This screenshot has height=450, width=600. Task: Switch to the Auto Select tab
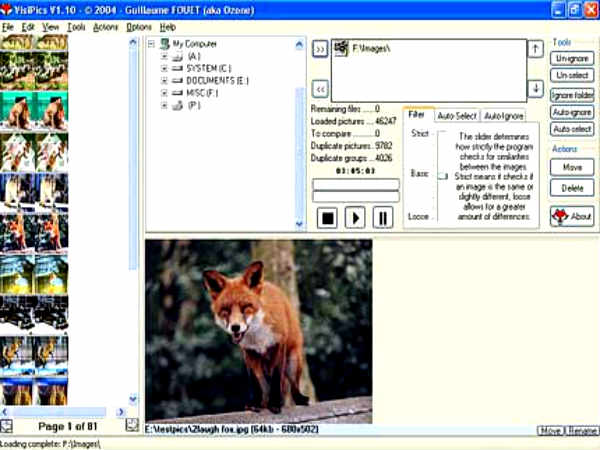(x=457, y=116)
